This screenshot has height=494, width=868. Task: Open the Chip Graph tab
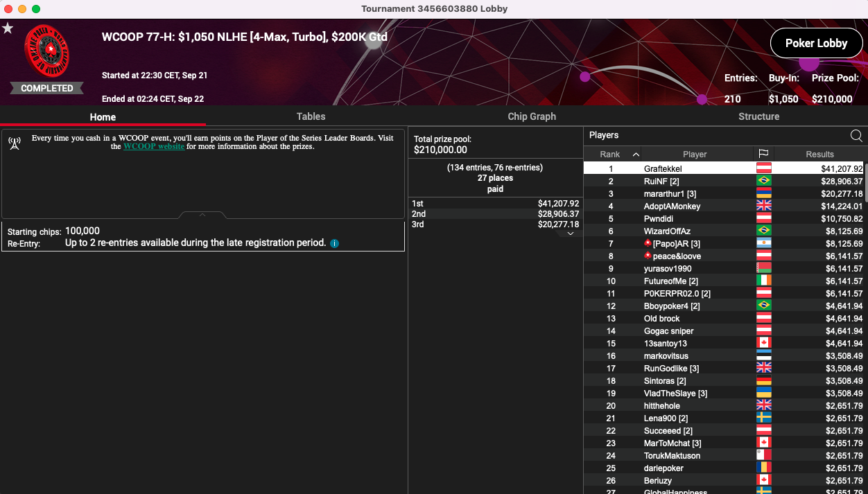coord(532,116)
